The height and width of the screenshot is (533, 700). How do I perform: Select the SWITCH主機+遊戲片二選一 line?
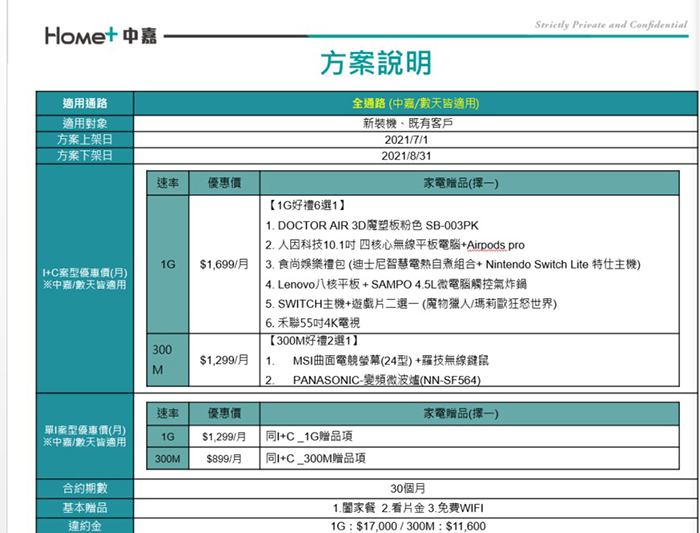click(x=411, y=304)
